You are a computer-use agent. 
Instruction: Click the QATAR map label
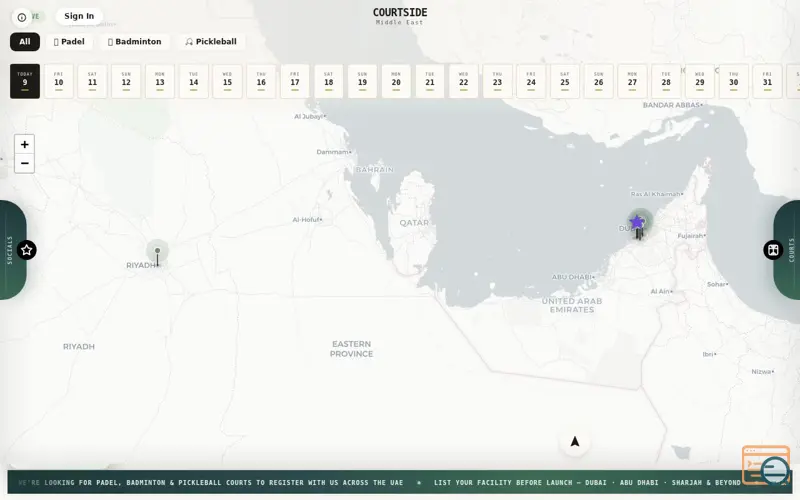pyautogui.click(x=414, y=223)
